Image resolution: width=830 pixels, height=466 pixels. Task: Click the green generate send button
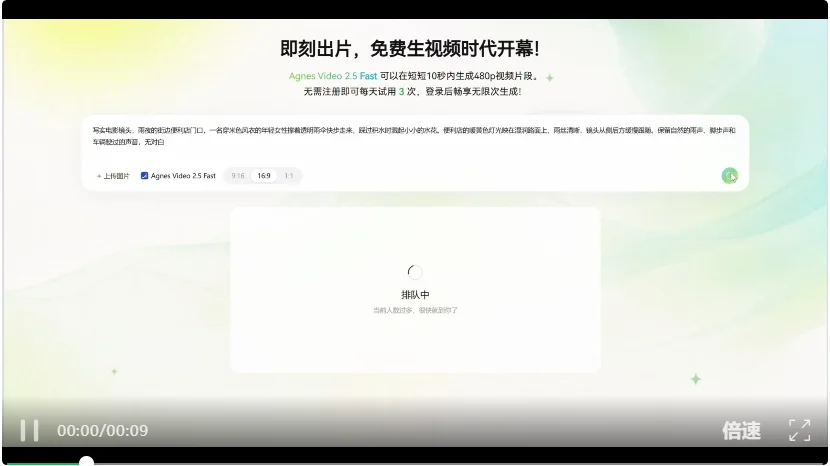(729, 175)
